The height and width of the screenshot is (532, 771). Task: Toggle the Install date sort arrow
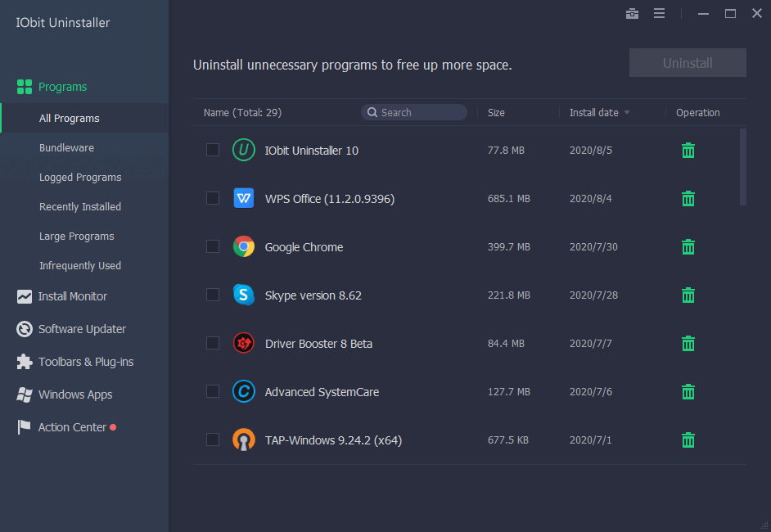coord(627,113)
